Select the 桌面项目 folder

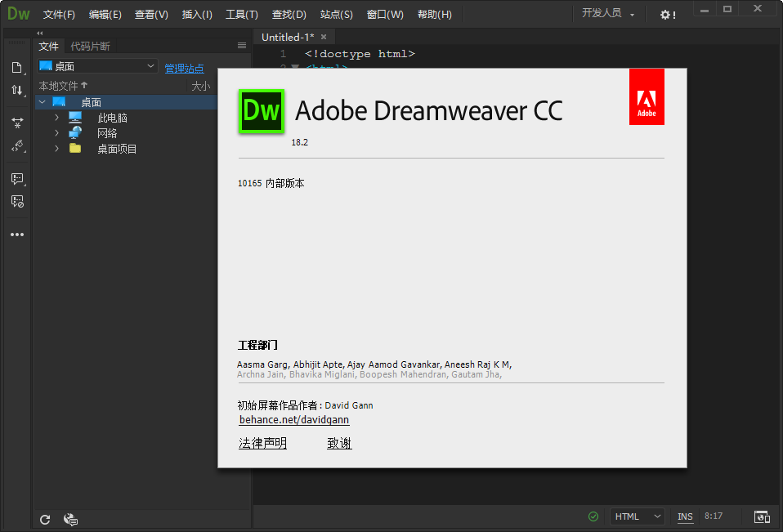coord(117,149)
